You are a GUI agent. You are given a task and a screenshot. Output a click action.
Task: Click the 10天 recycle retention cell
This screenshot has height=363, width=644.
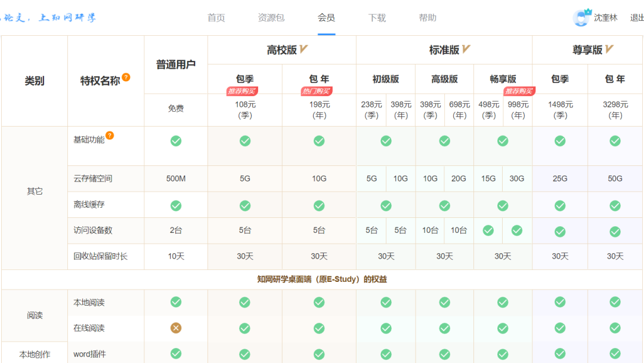176,257
